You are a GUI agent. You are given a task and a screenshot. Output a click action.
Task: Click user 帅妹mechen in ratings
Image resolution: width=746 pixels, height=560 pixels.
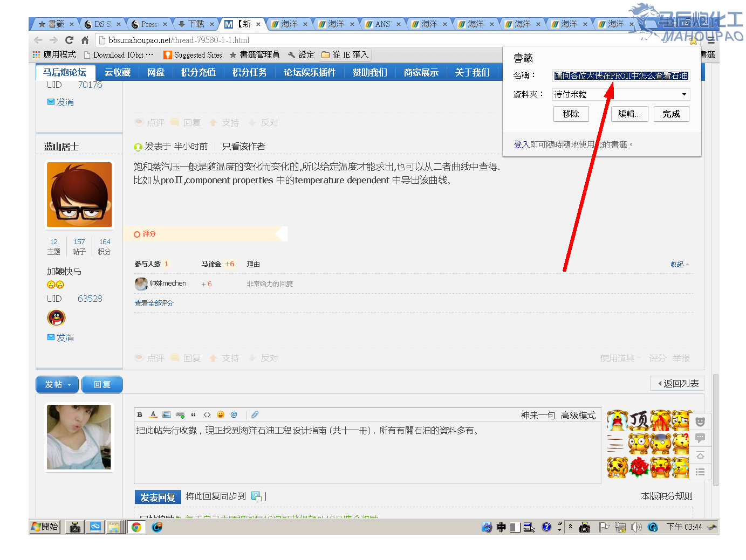point(168,284)
